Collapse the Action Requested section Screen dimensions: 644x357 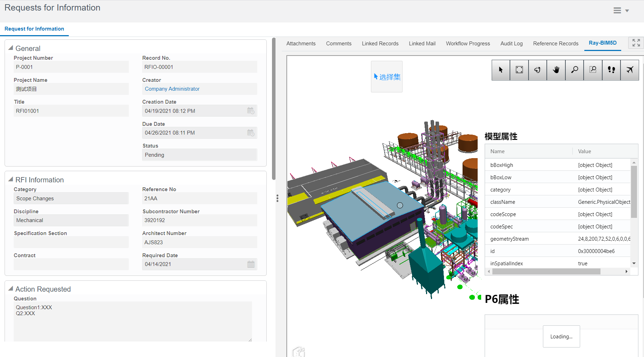click(x=11, y=289)
